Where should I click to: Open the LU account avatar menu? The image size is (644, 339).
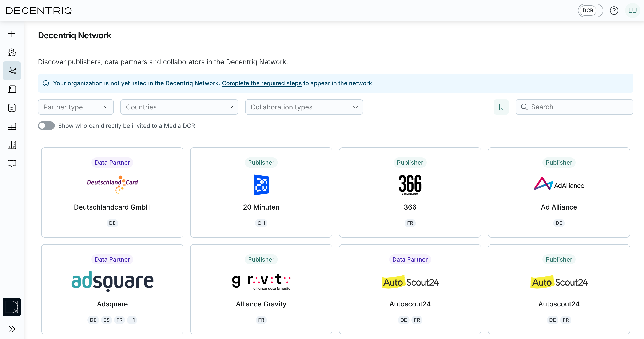(632, 10)
